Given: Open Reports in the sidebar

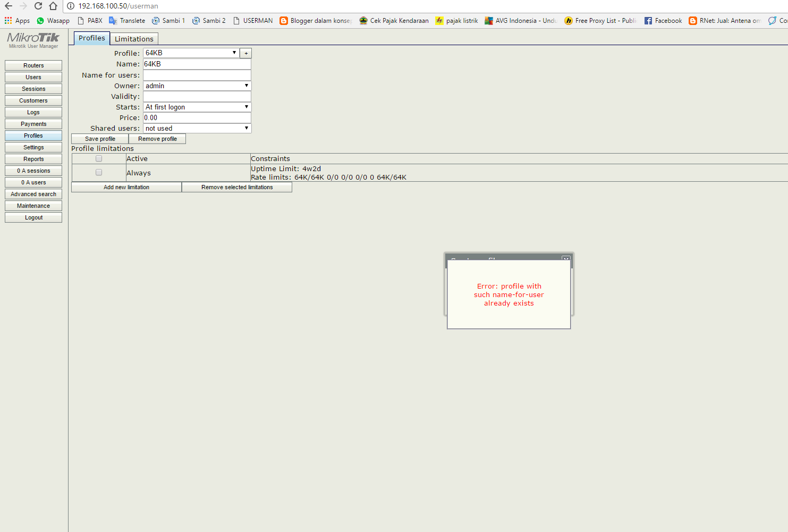Looking at the screenshot, I should click(x=33, y=159).
